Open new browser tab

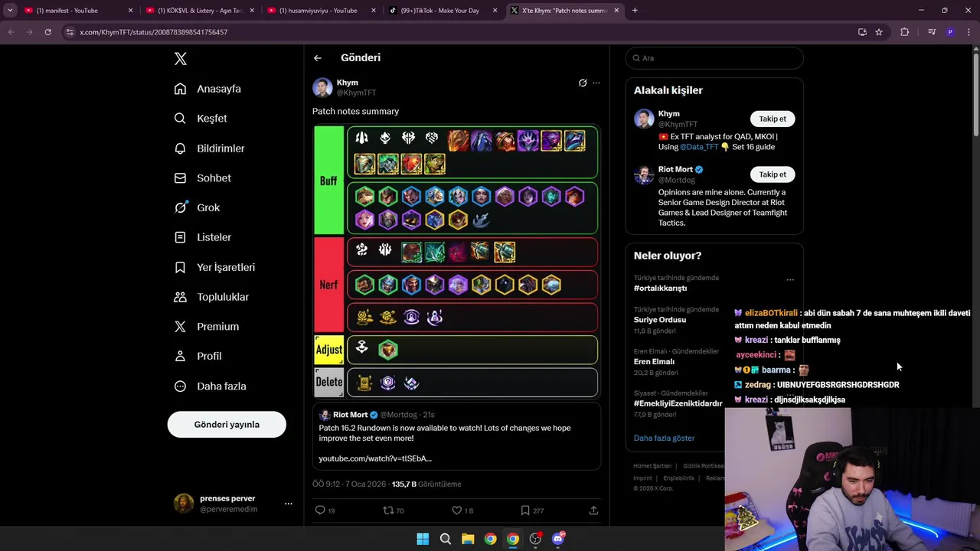(x=635, y=11)
